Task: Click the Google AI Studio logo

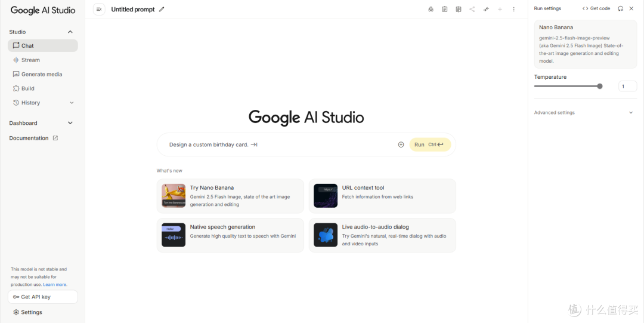Action: click(x=43, y=10)
